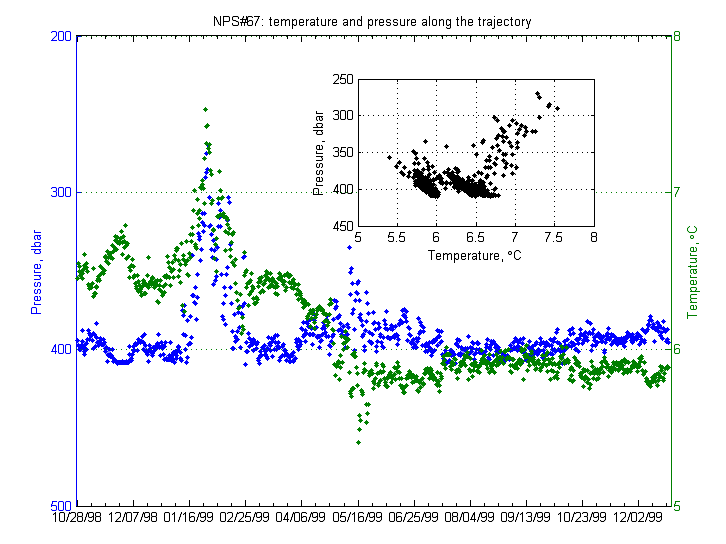726x544 pixels.
Task: Click the 10/28/98 date tick label
Action: click(x=78, y=518)
